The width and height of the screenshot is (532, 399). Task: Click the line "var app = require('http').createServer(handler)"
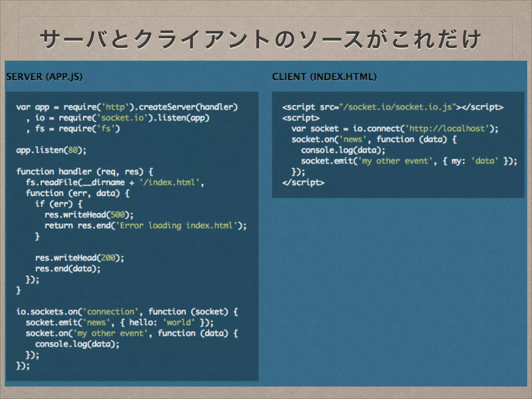pos(127,107)
